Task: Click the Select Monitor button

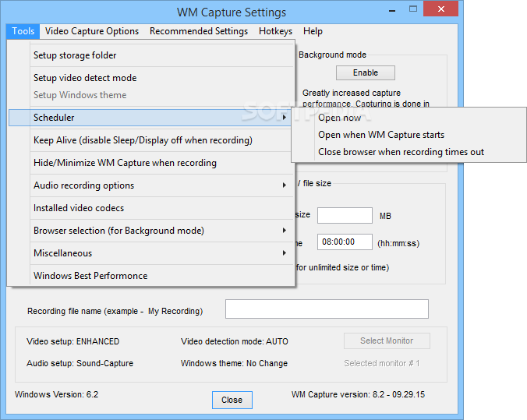Action: (387, 341)
